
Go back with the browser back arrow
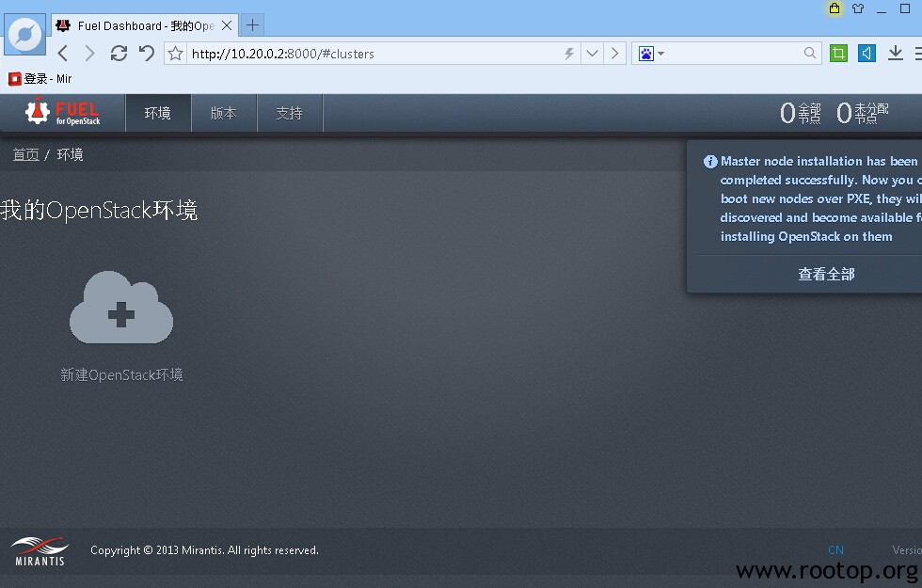pos(64,54)
